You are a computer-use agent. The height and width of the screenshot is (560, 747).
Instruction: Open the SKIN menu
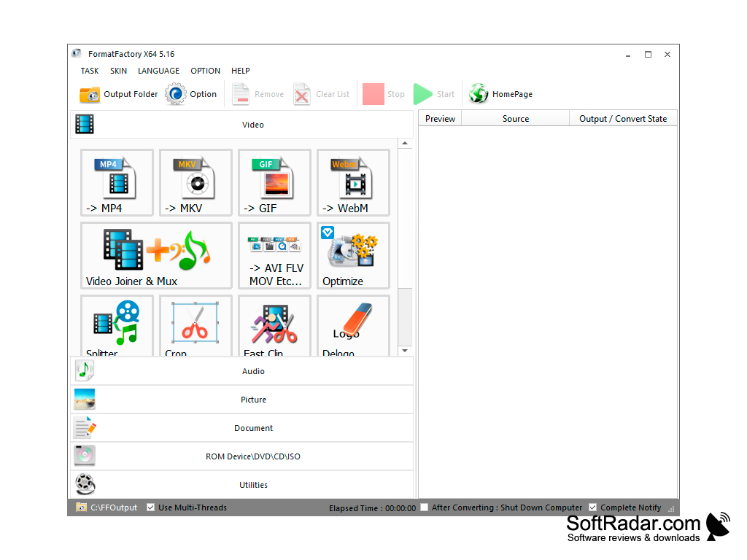pos(119,71)
